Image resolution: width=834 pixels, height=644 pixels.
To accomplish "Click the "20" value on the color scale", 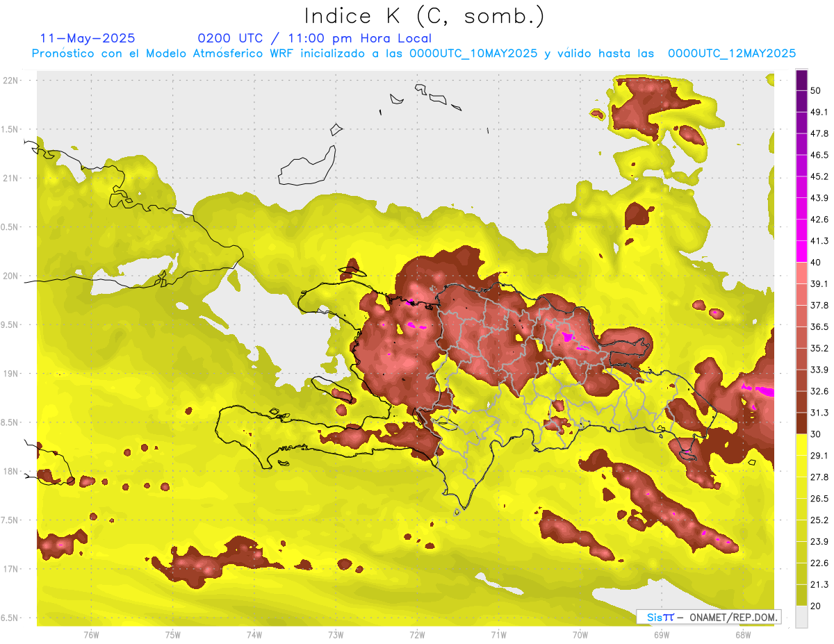I will tap(816, 606).
